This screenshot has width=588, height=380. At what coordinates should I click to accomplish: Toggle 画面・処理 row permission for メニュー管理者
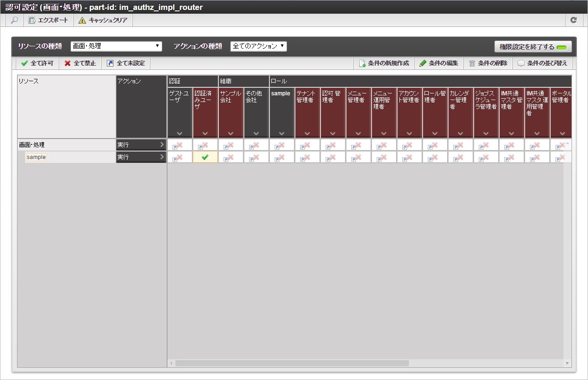[358, 145]
